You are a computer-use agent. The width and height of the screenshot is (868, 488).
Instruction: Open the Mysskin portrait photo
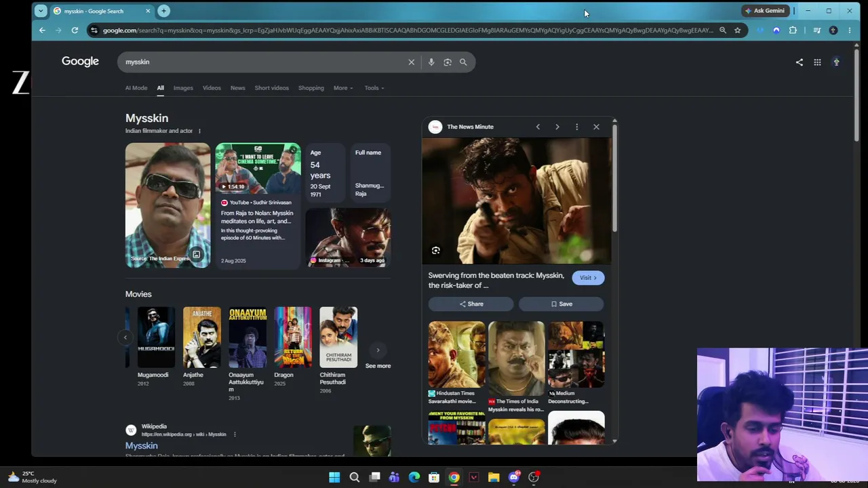point(168,205)
